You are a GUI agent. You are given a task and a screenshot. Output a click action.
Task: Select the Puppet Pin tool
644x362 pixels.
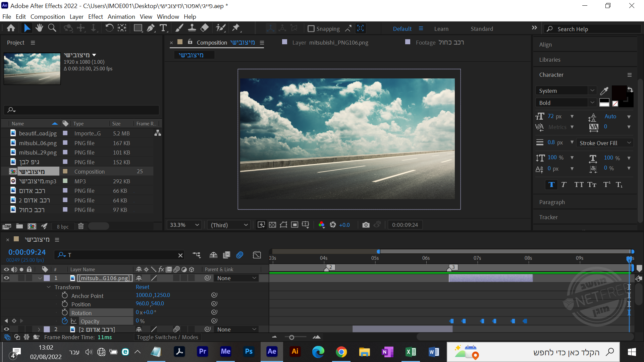coord(236,28)
